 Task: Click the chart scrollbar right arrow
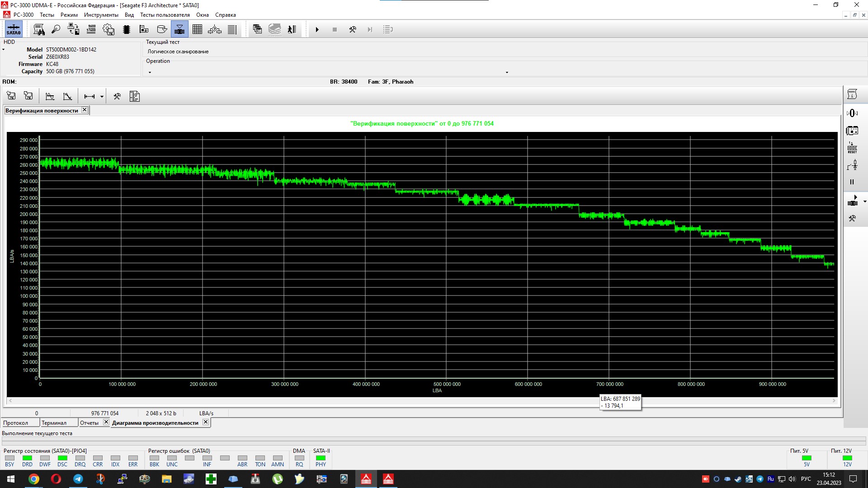tap(834, 401)
